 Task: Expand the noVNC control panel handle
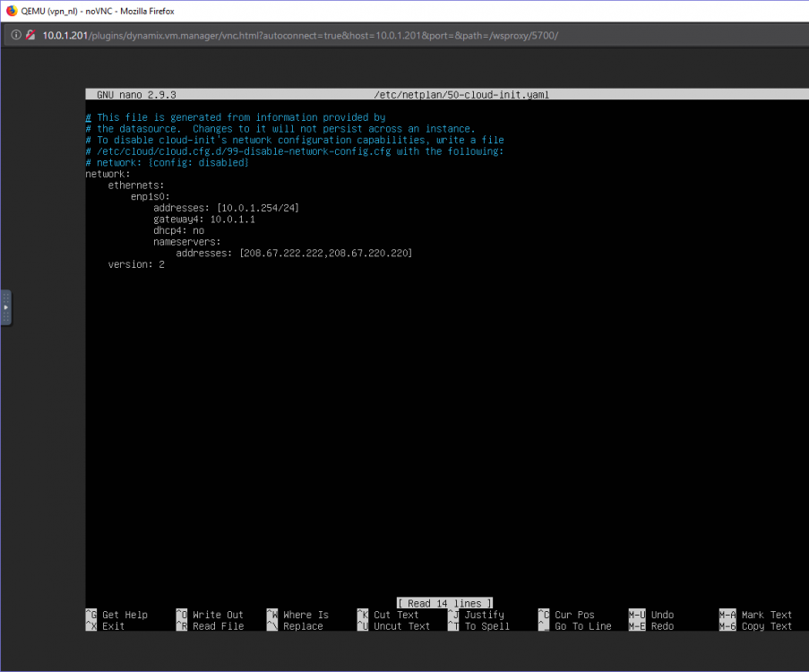pyautogui.click(x=5, y=307)
